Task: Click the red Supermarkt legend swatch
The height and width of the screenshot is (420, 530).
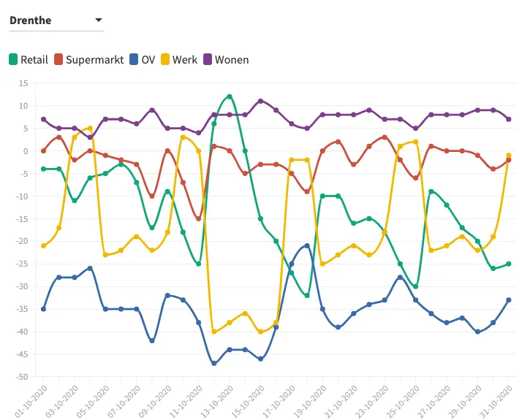Action: (58, 59)
